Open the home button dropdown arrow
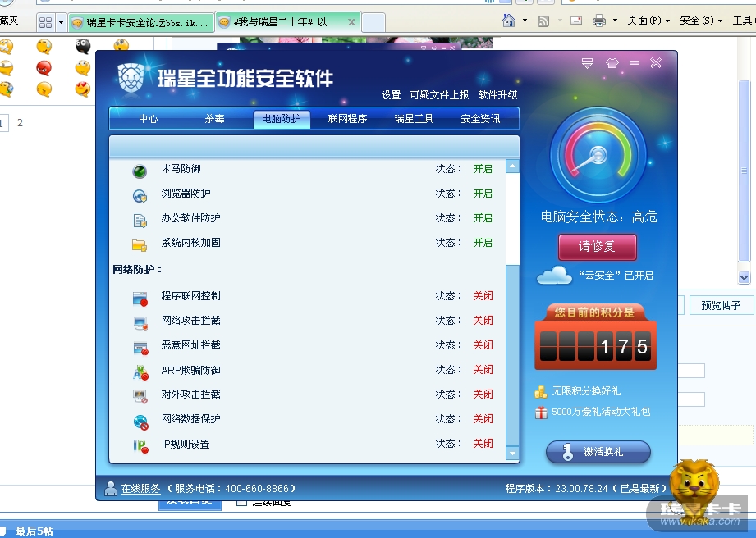The image size is (756, 538). pos(525,21)
